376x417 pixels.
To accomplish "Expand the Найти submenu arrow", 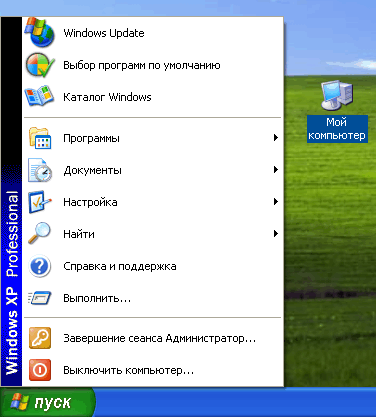I will [x=276, y=233].
